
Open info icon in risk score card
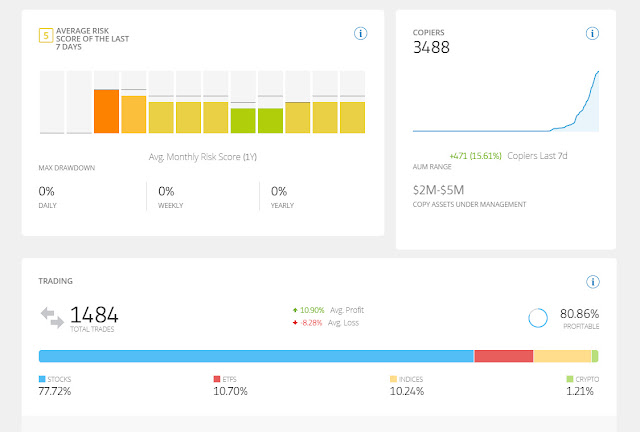[x=360, y=33]
